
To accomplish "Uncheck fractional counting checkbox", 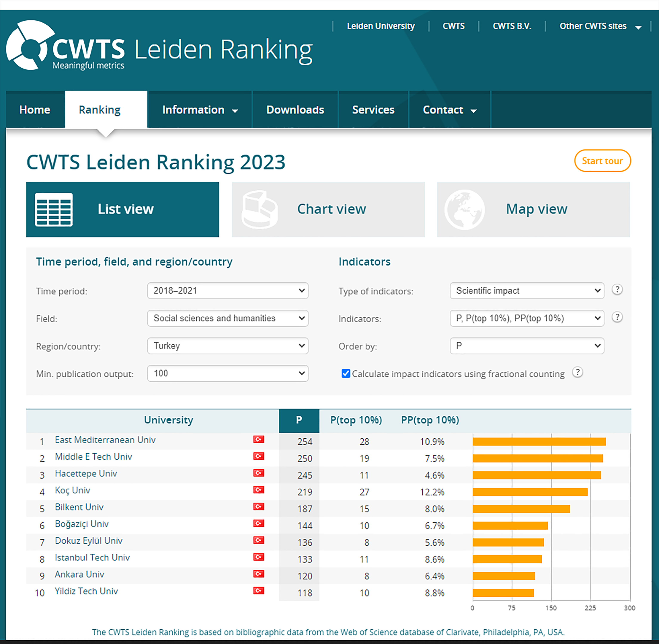I will click(x=346, y=373).
